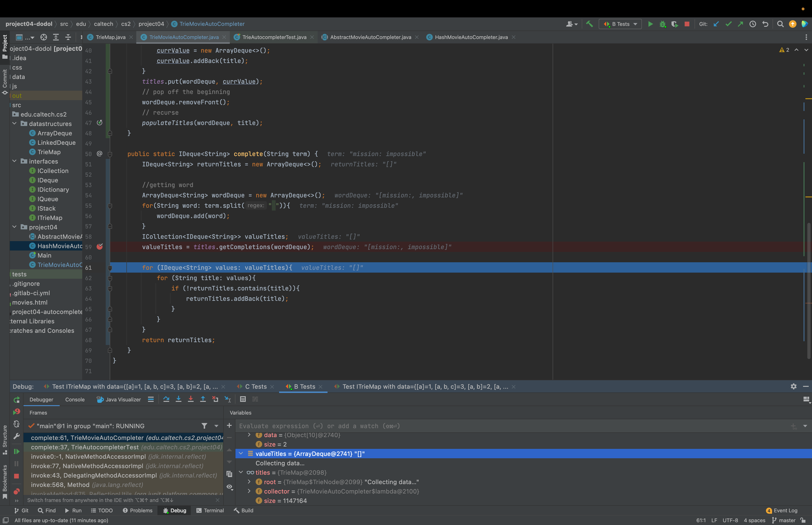Image resolution: width=812 pixels, height=525 pixels.
Task: Toggle the breakpoint on line 59
Action: (99, 247)
